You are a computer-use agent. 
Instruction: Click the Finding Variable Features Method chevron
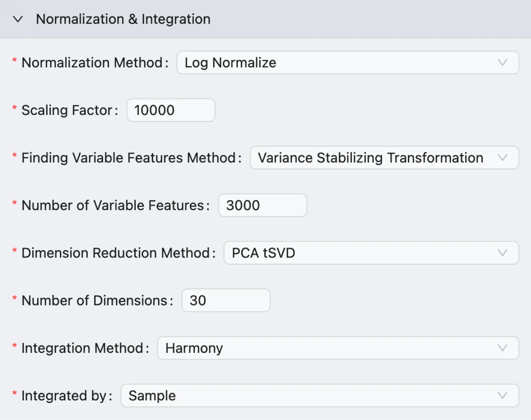502,158
